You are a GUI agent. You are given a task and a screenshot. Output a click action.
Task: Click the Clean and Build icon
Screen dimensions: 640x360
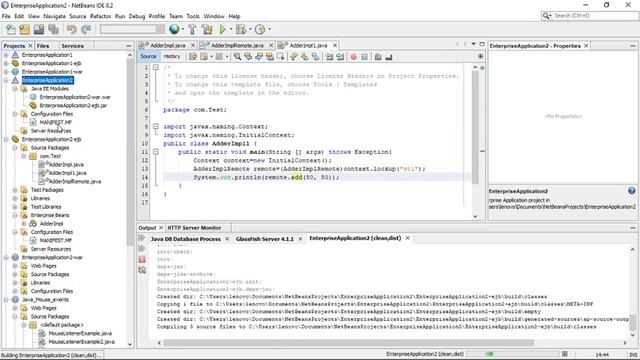[207, 29]
